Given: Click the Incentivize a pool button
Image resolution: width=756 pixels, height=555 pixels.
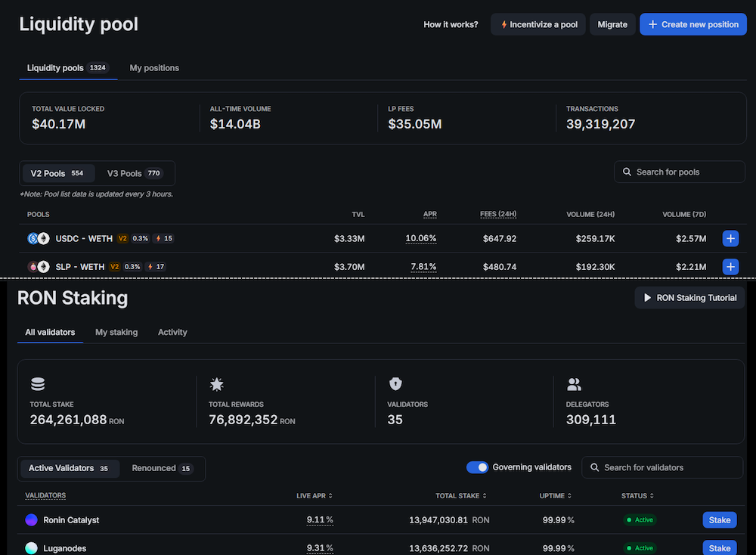Looking at the screenshot, I should 538,24.
